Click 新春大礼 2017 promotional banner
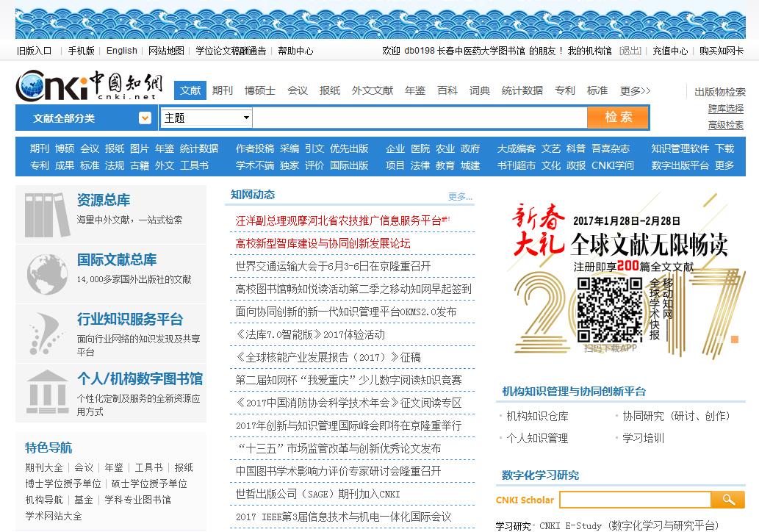The width and height of the screenshot is (759, 532). (x=622, y=278)
